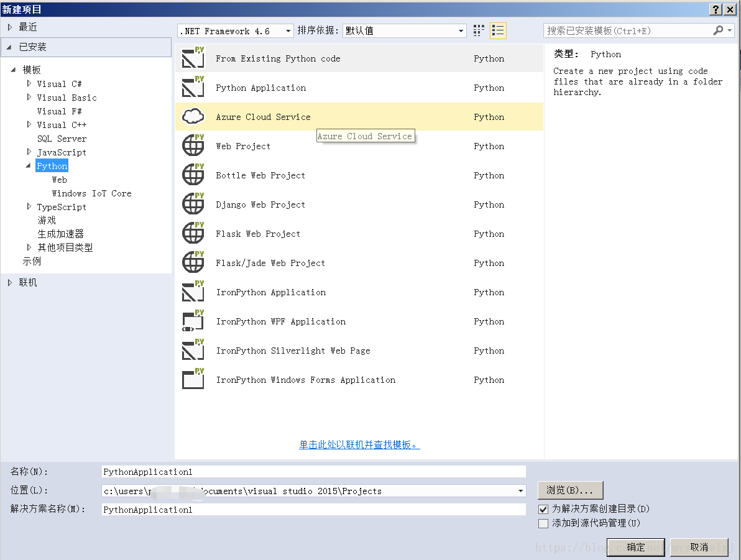Screen dimensions: 741x560
Task: Expand the TypeScript node
Action: (x=29, y=207)
